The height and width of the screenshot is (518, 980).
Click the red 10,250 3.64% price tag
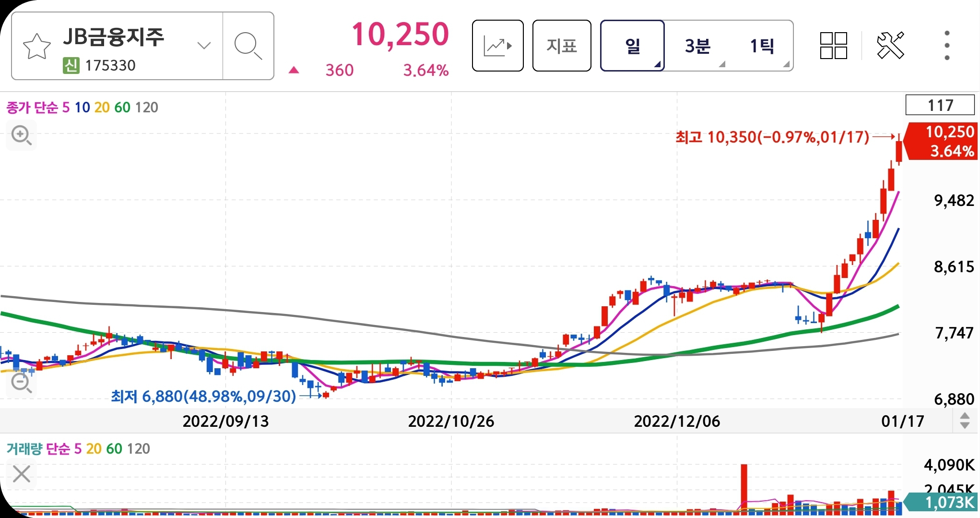point(941,141)
